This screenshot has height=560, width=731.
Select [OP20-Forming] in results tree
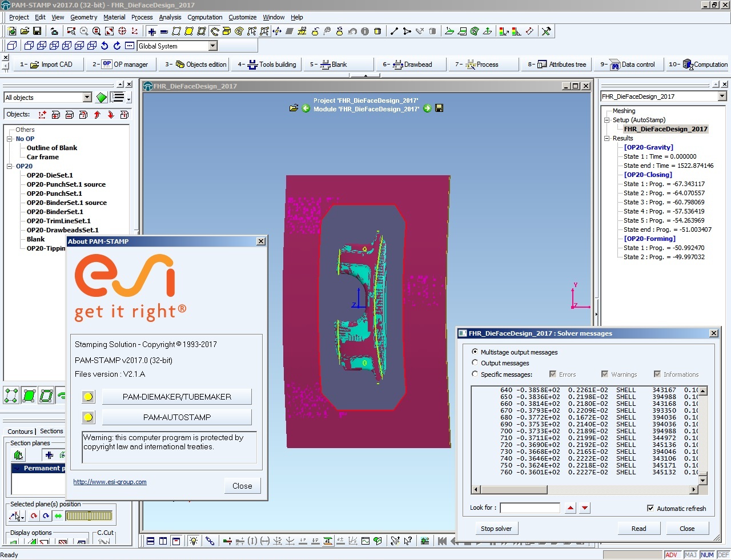649,239
